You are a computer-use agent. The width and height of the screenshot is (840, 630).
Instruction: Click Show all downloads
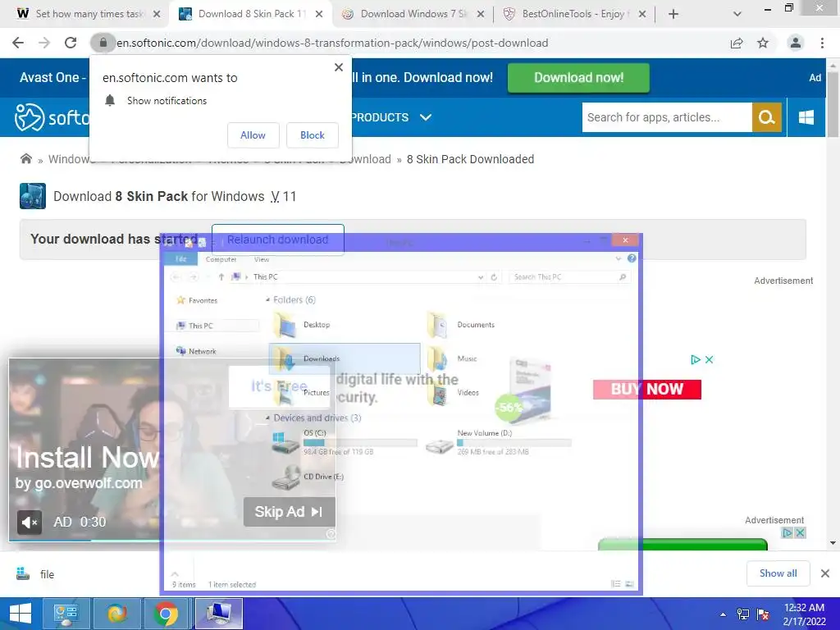(x=778, y=573)
